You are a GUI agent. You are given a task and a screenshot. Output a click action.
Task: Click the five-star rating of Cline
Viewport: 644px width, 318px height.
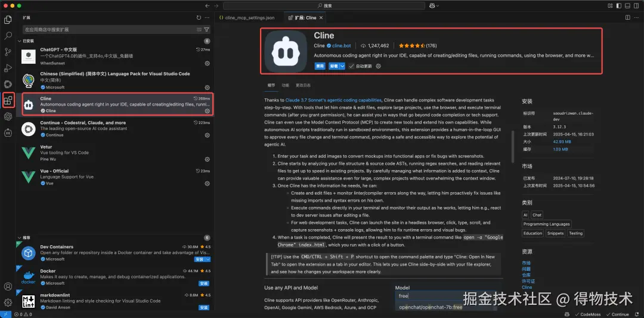point(411,45)
